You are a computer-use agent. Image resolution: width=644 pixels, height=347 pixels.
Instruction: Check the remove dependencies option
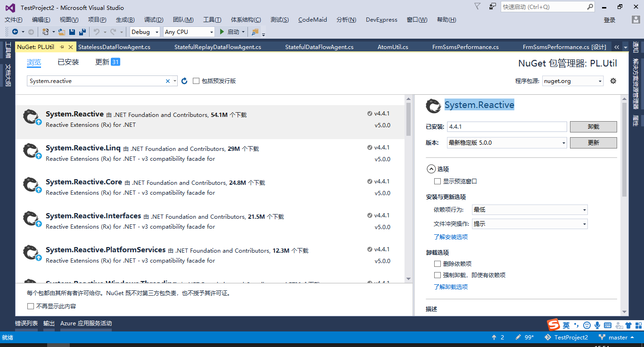(x=438, y=264)
